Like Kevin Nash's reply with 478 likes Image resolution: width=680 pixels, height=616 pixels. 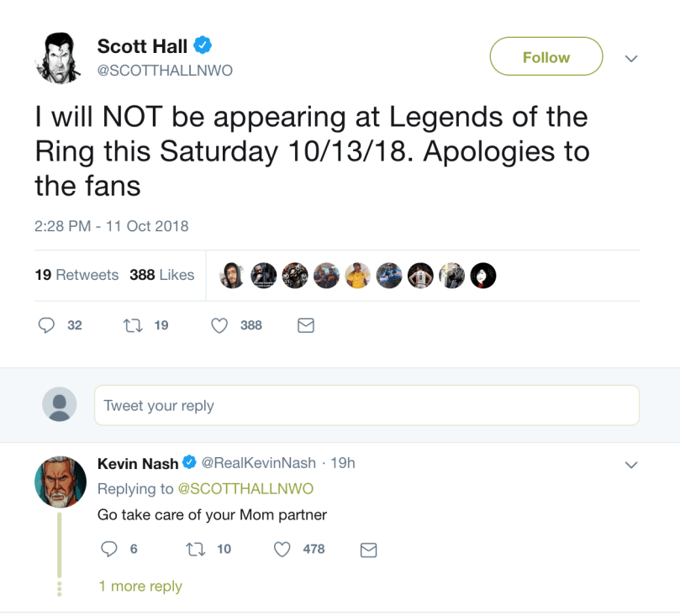pyautogui.click(x=282, y=549)
